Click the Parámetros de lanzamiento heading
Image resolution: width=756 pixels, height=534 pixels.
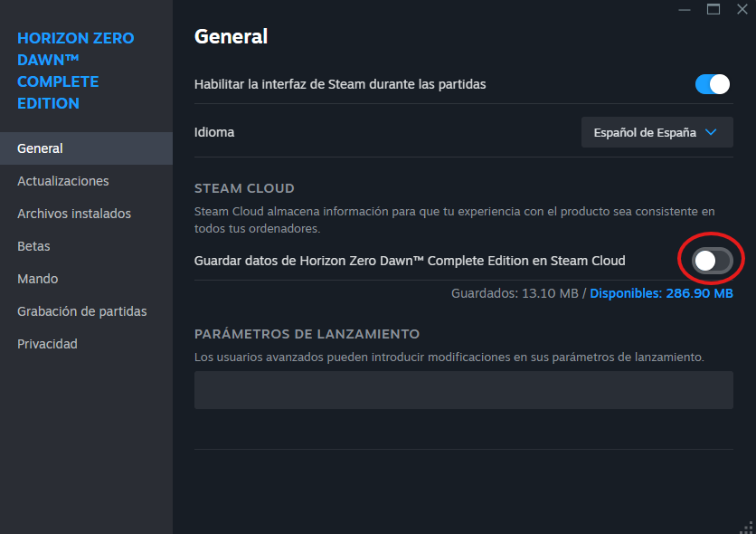click(307, 334)
